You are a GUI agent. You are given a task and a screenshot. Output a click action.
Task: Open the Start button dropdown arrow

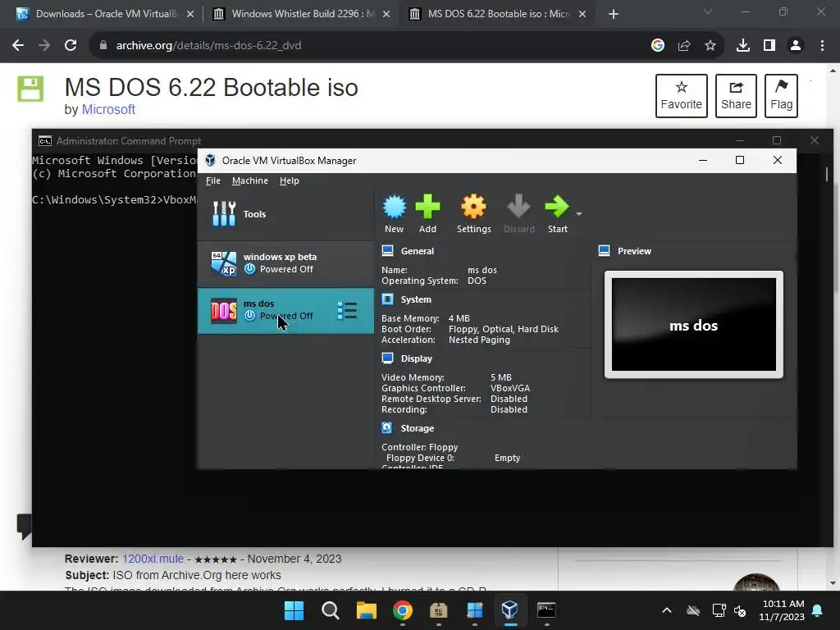(x=578, y=214)
